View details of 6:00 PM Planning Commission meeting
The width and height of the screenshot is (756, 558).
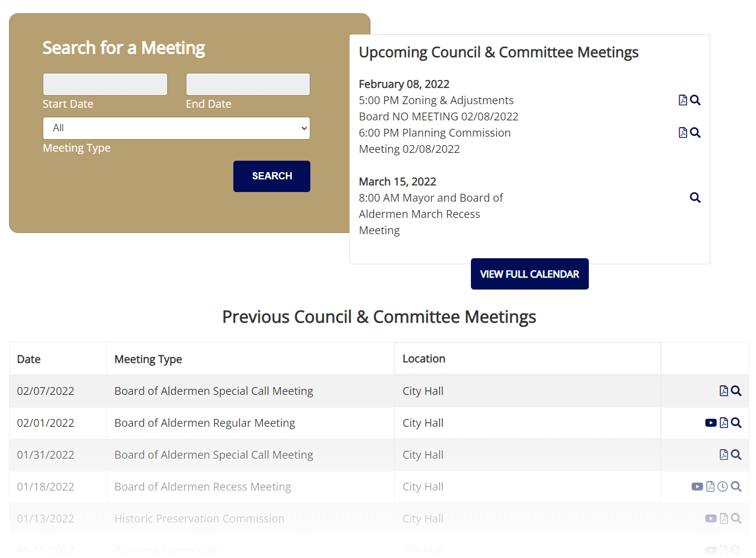click(695, 133)
